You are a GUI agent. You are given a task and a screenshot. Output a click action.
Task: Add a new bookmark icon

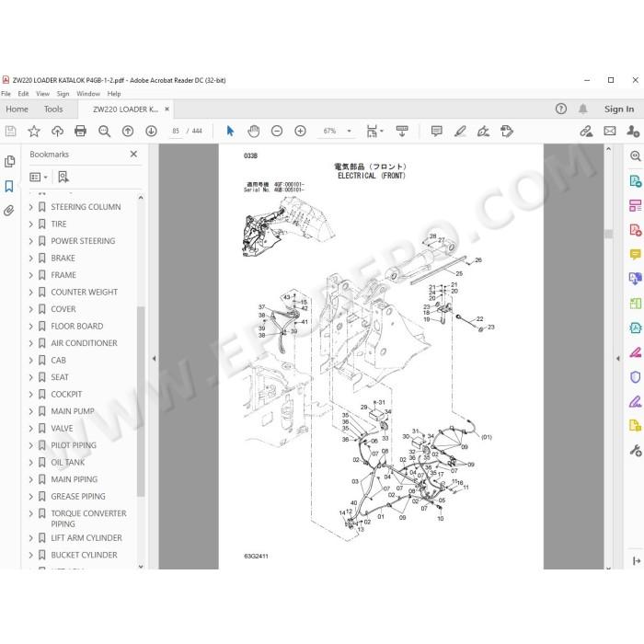click(x=63, y=177)
